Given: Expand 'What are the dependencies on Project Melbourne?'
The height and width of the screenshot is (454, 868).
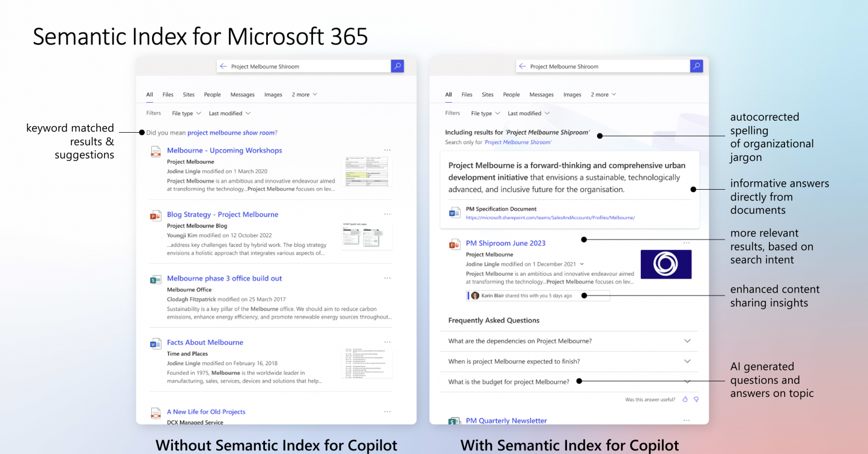Looking at the screenshot, I should point(687,341).
